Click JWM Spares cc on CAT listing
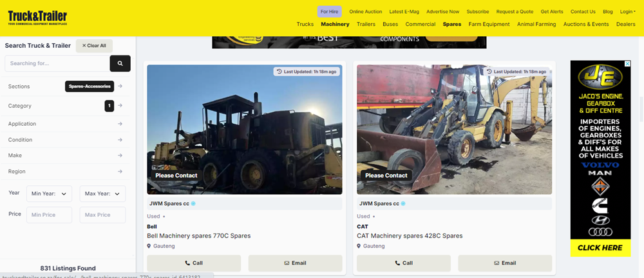The image size is (644, 278). [379, 204]
